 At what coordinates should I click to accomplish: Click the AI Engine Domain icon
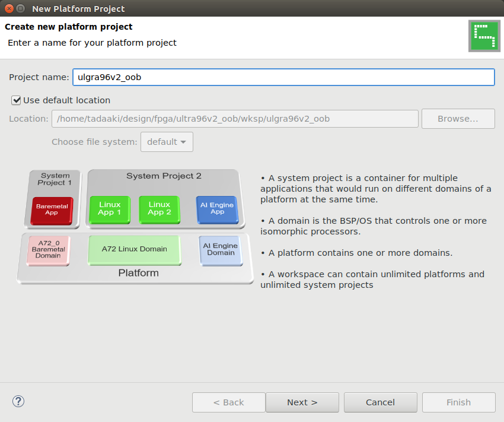tap(221, 250)
